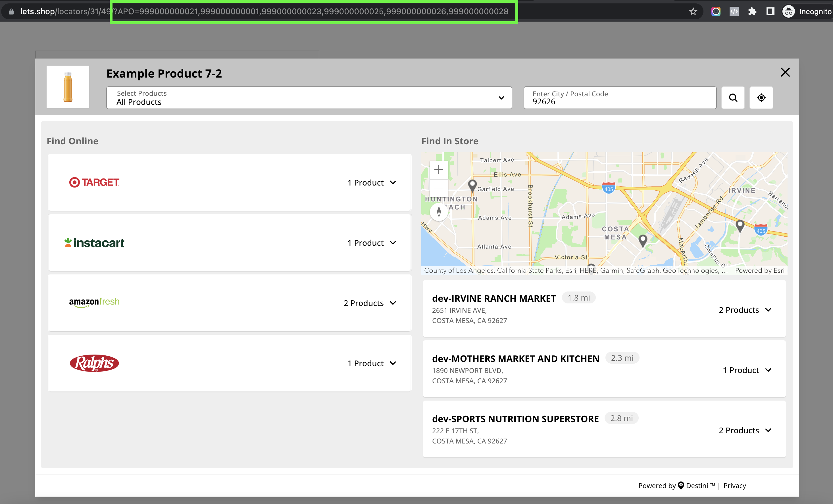Click the juice bottle product thumbnail
The width and height of the screenshot is (833, 504).
(x=68, y=87)
